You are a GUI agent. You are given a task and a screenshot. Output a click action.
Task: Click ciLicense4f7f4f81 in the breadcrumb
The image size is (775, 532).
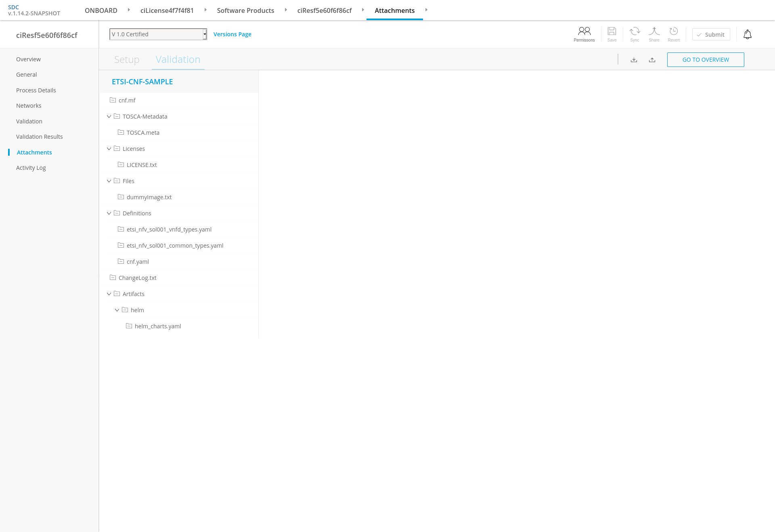pyautogui.click(x=167, y=10)
